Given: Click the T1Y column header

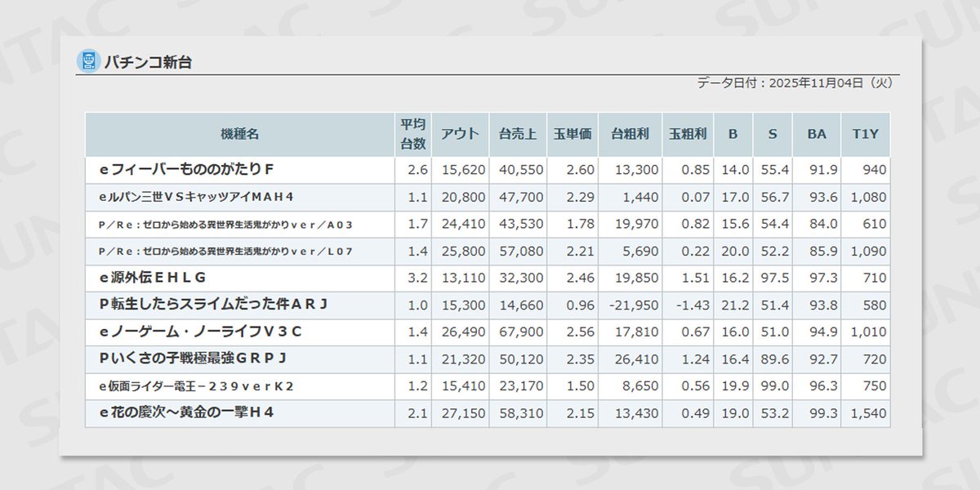Looking at the screenshot, I should 865,134.
